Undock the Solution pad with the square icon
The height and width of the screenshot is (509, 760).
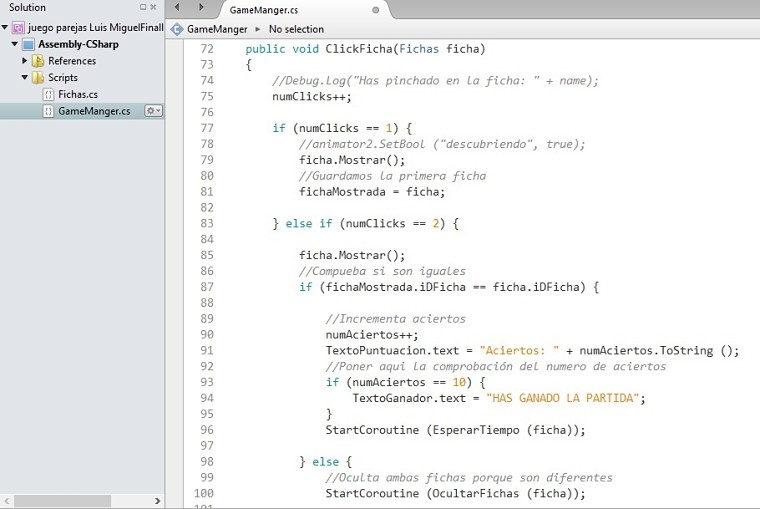143,7
